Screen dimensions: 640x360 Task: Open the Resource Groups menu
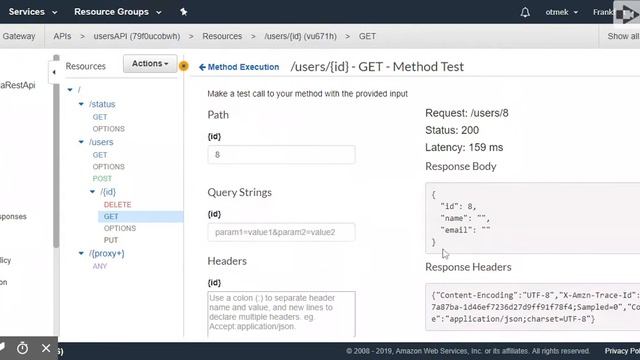[118, 12]
